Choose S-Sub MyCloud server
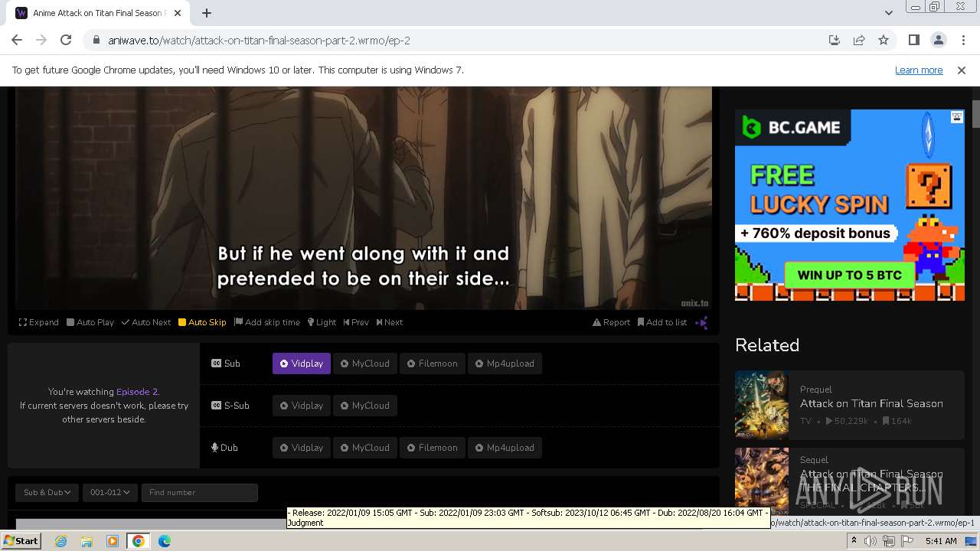The width and height of the screenshot is (980, 551). (x=365, y=406)
